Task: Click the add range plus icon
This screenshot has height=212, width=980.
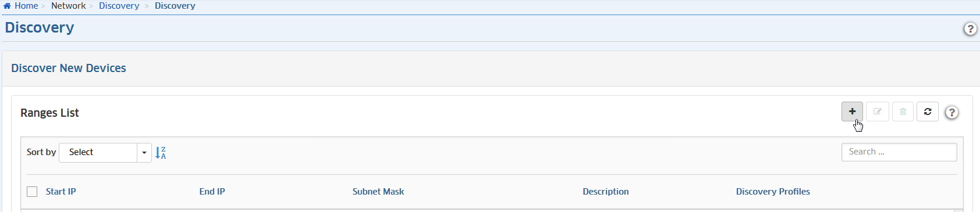Action: [x=852, y=112]
